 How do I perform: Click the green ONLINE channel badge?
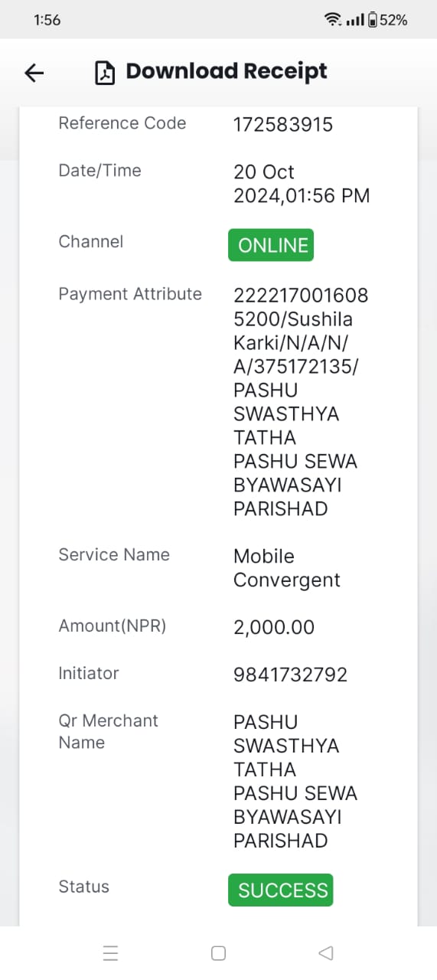click(271, 245)
